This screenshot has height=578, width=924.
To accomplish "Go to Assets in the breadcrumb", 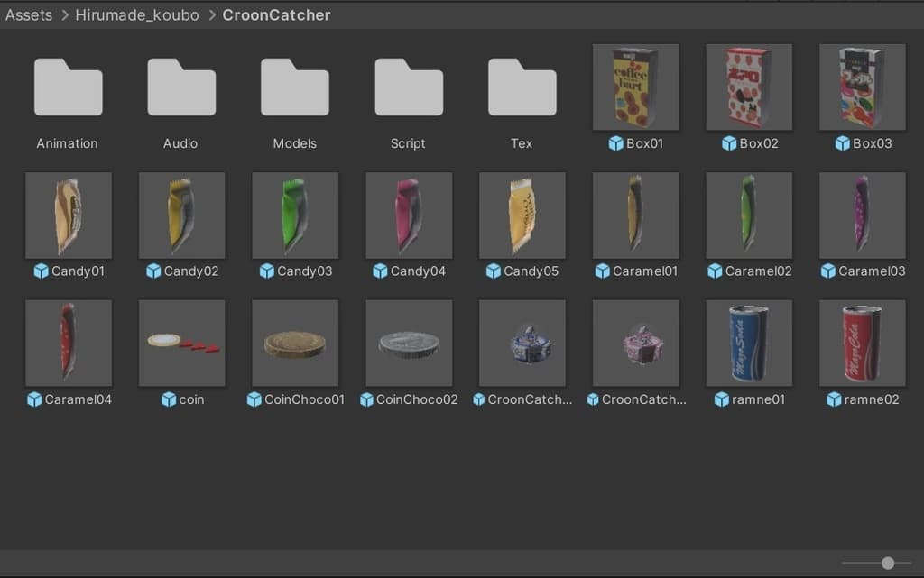I will 29,14.
